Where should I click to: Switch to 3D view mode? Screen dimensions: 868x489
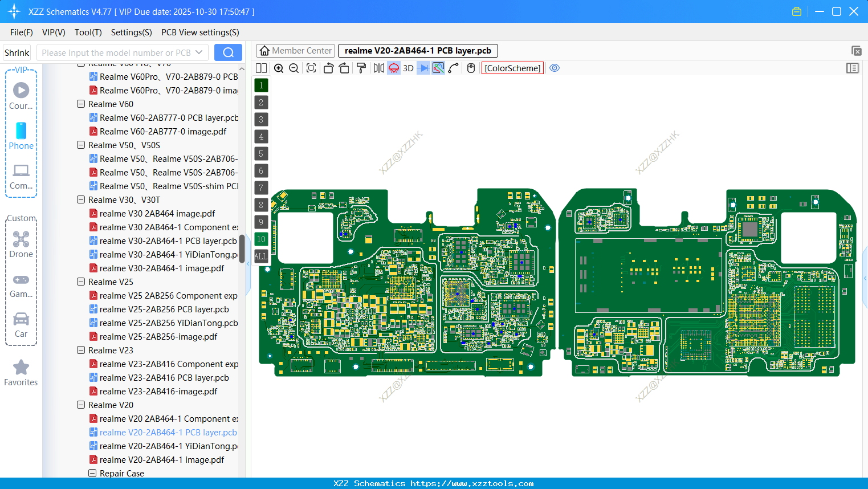pos(408,68)
